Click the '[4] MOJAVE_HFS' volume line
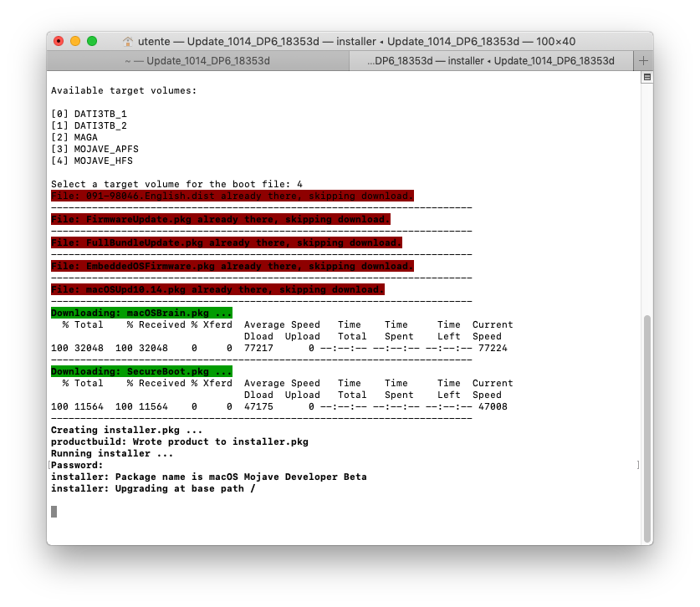 click(92, 161)
